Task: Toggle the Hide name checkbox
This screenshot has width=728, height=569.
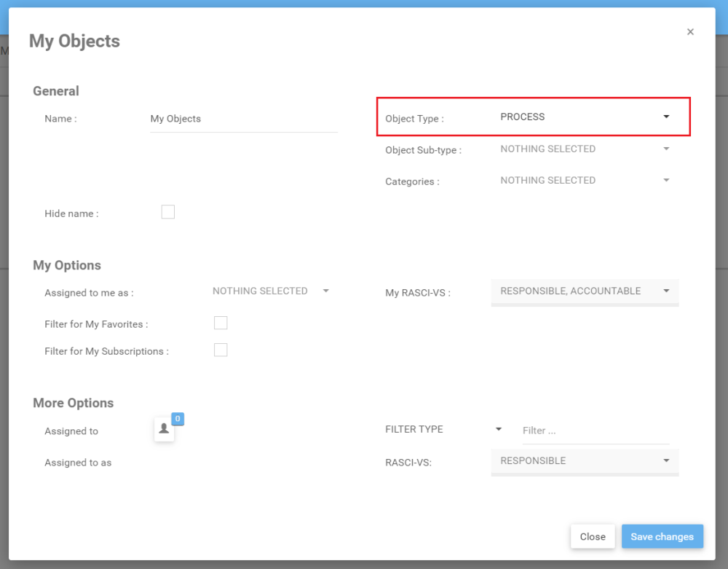Action: 168,213
